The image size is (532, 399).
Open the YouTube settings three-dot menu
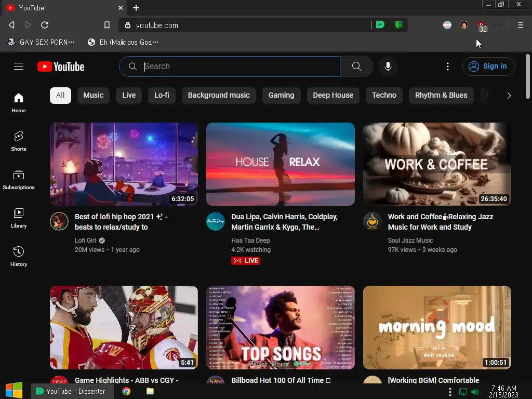[447, 66]
